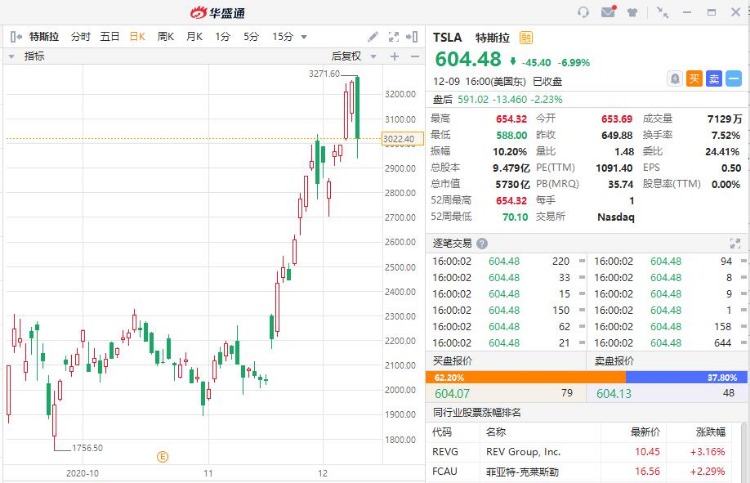
Task: Switch to the 分时 tab
Action: [x=80, y=37]
